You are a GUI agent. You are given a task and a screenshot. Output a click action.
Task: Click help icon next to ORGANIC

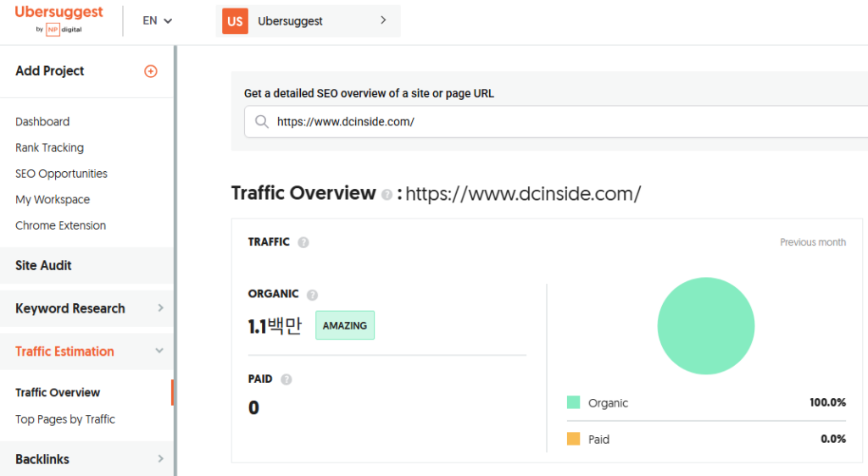[312, 295]
